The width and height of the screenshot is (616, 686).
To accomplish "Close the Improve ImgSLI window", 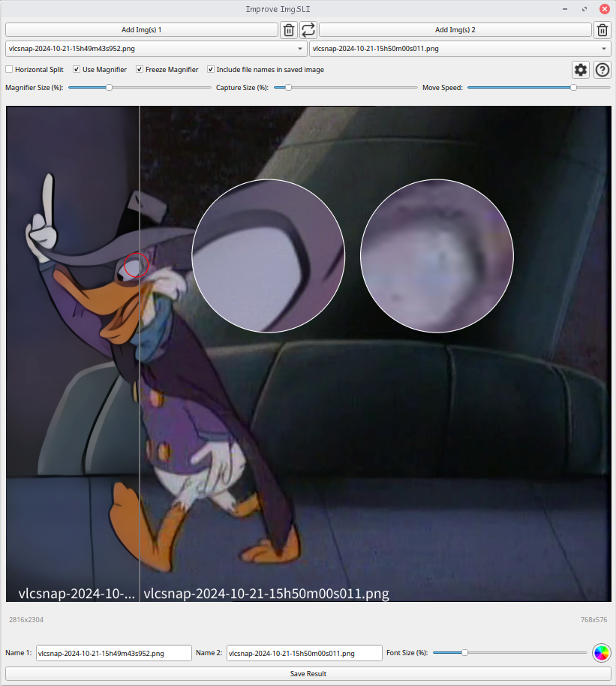I will click(605, 9).
